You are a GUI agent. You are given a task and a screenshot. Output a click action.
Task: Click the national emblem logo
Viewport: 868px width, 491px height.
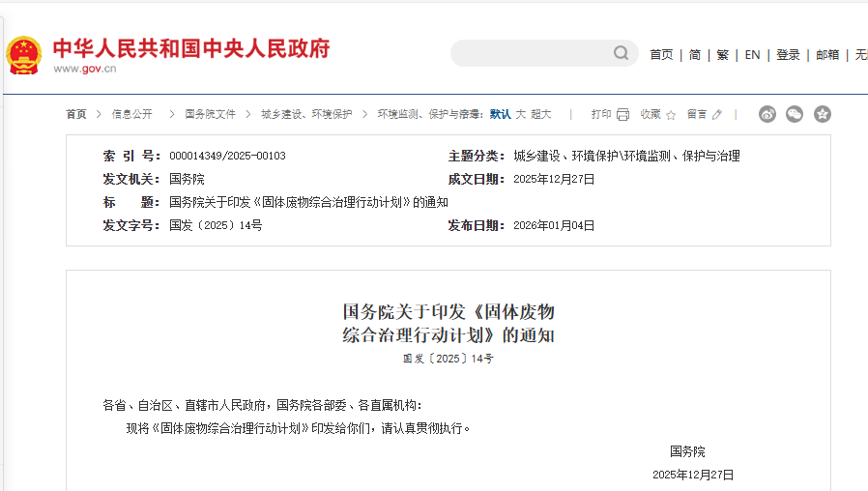(24, 55)
